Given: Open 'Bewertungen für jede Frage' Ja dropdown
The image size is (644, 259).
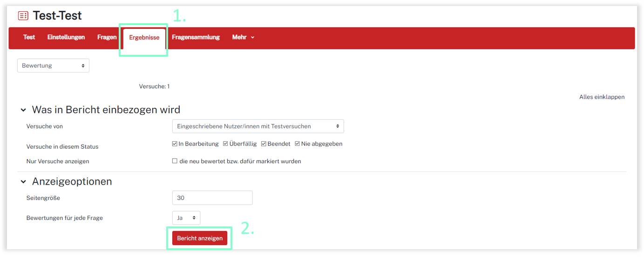Looking at the screenshot, I should [186, 218].
